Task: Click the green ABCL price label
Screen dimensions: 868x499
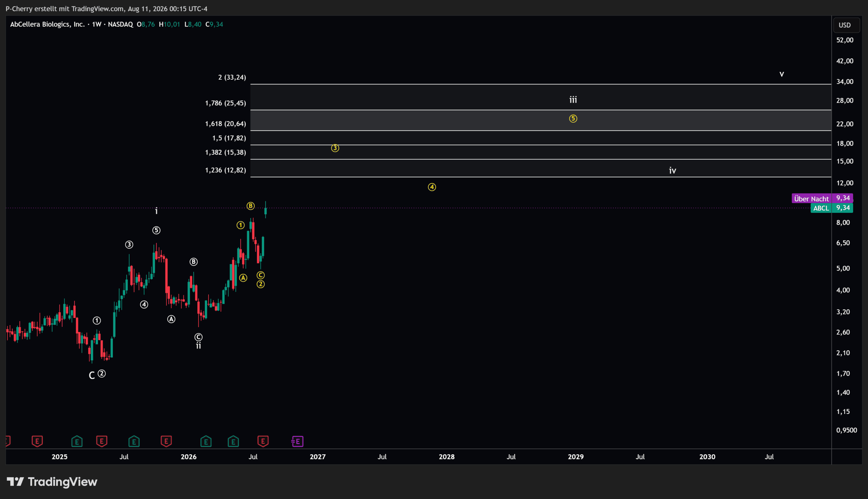Action: click(x=831, y=208)
